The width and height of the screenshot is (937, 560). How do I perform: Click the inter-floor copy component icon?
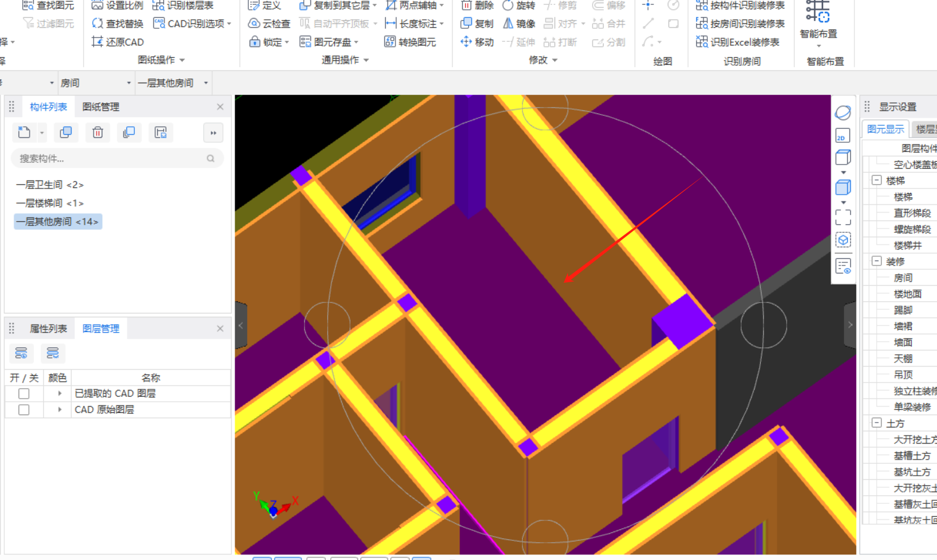point(129,132)
